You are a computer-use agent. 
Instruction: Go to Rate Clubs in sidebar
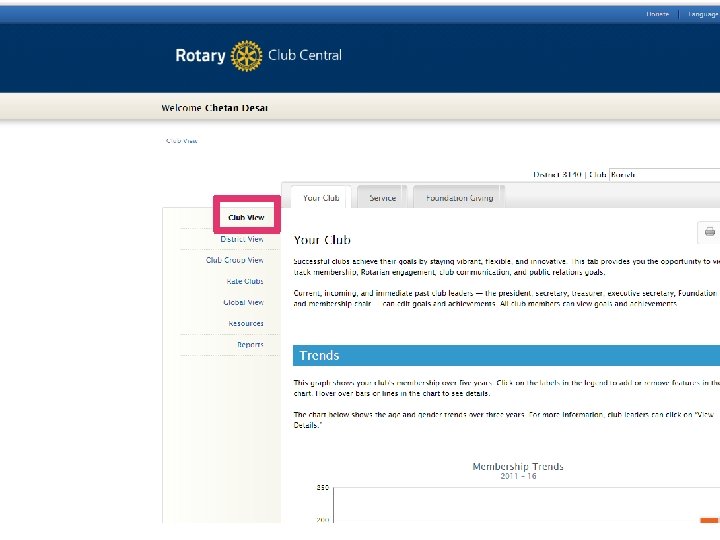245,281
